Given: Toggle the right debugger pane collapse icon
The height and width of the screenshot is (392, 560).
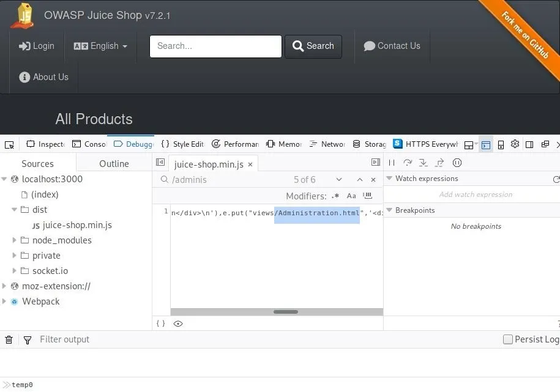Looking at the screenshot, I should click(x=376, y=163).
